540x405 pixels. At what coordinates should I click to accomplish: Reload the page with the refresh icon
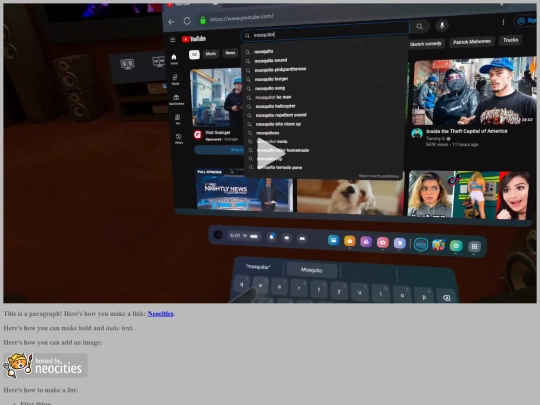click(187, 21)
